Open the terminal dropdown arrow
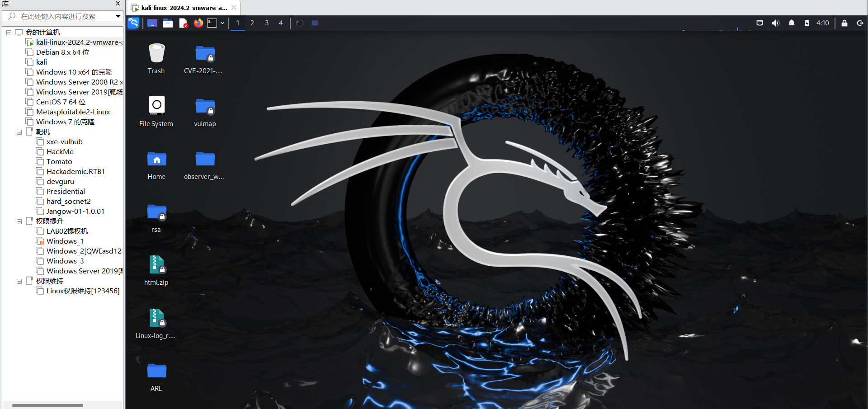The height and width of the screenshot is (409, 868). (222, 23)
